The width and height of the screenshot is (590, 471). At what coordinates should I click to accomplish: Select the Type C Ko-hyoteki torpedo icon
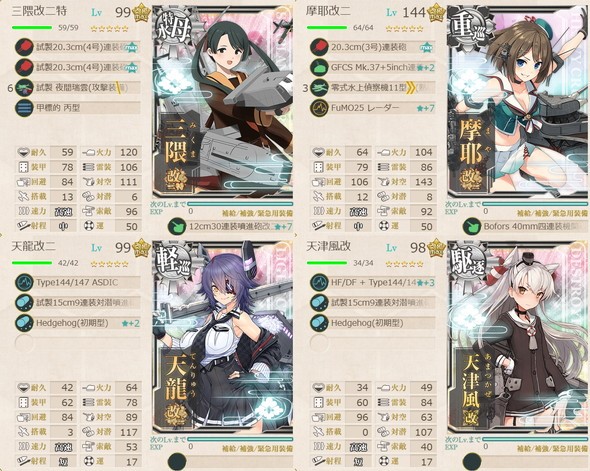click(x=24, y=108)
